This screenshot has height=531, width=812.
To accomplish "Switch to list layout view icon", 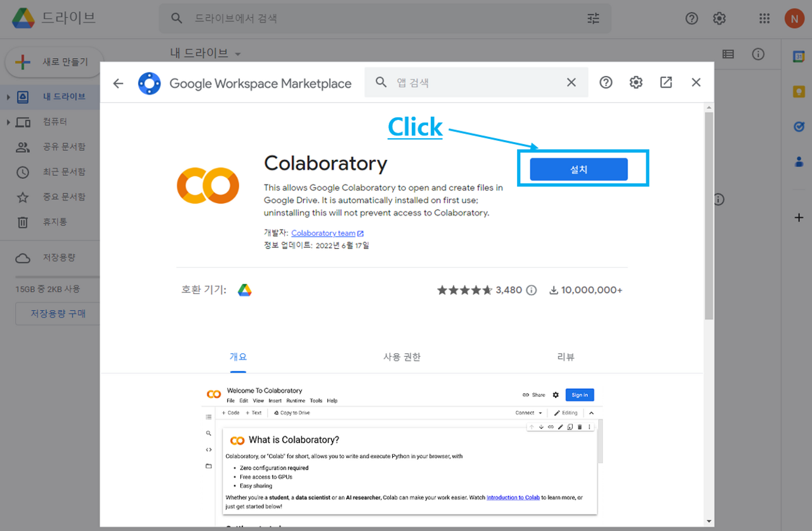I will tap(728, 55).
